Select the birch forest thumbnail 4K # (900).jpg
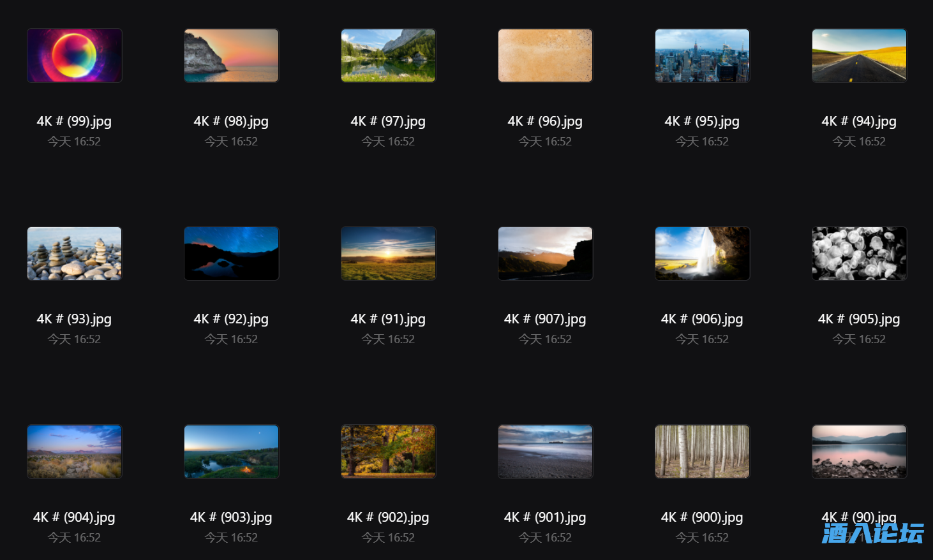933x560 pixels. pyautogui.click(x=702, y=452)
